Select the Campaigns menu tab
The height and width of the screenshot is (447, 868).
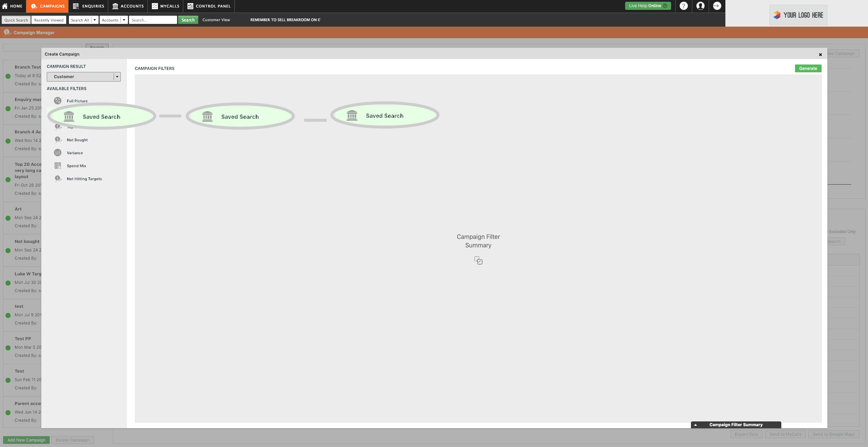[47, 6]
